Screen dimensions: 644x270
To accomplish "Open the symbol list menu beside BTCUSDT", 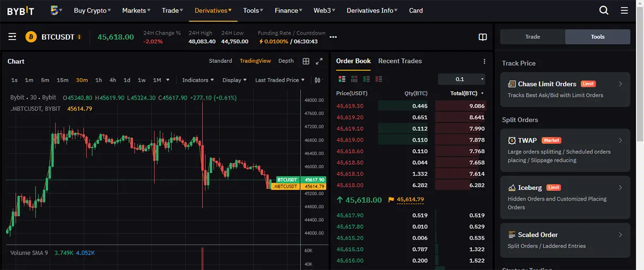I will [x=12, y=37].
